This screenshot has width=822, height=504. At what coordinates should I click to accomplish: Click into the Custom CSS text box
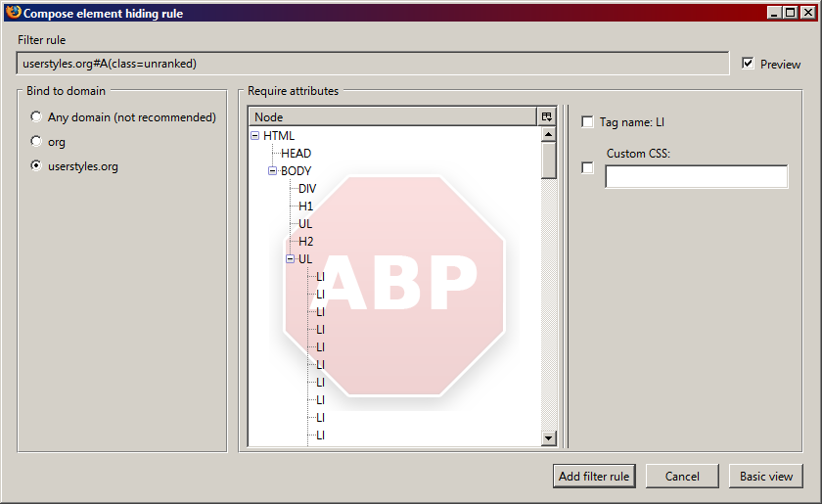(x=696, y=176)
